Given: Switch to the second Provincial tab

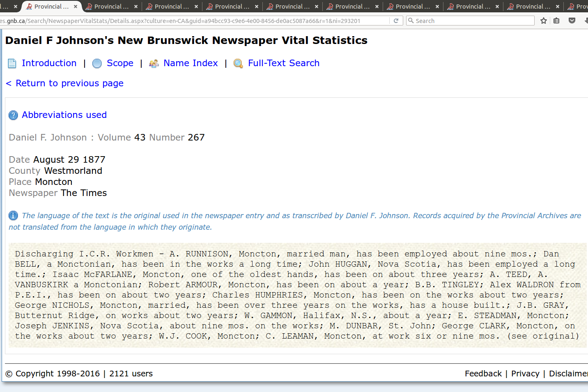Looking at the screenshot, I should click(x=111, y=7).
